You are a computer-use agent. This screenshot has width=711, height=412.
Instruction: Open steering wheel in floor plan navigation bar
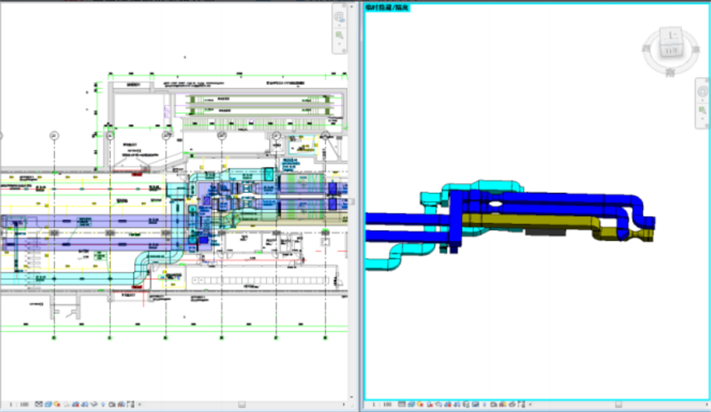pos(340,15)
